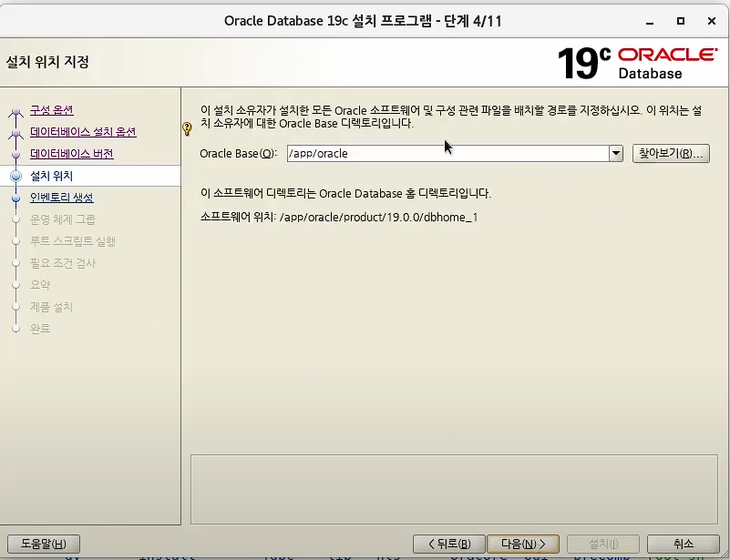Open the Oracle Base dropdown arrow

pyautogui.click(x=616, y=154)
